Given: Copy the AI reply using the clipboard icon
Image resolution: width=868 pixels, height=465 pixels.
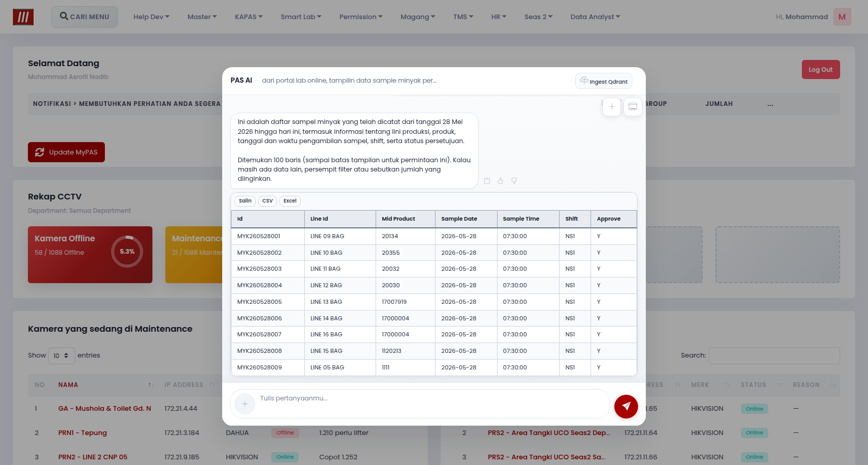Looking at the screenshot, I should [x=487, y=181].
